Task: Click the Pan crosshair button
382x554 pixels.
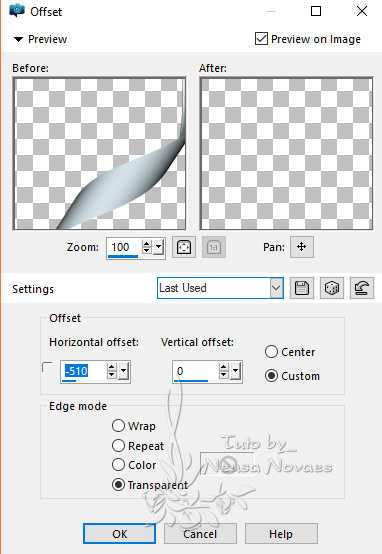Action: (301, 247)
